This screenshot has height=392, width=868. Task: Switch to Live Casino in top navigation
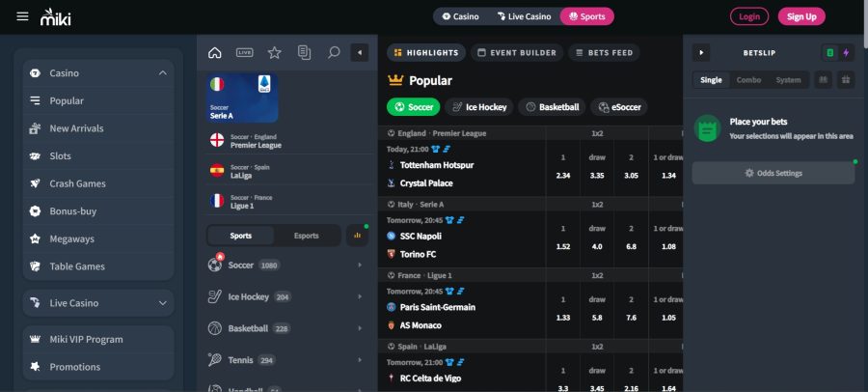(x=523, y=16)
